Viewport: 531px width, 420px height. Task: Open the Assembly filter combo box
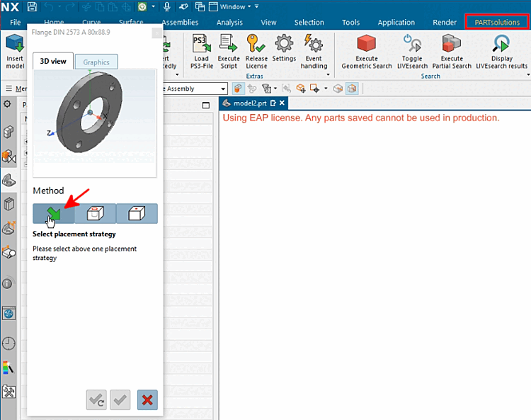pyautogui.click(x=223, y=89)
